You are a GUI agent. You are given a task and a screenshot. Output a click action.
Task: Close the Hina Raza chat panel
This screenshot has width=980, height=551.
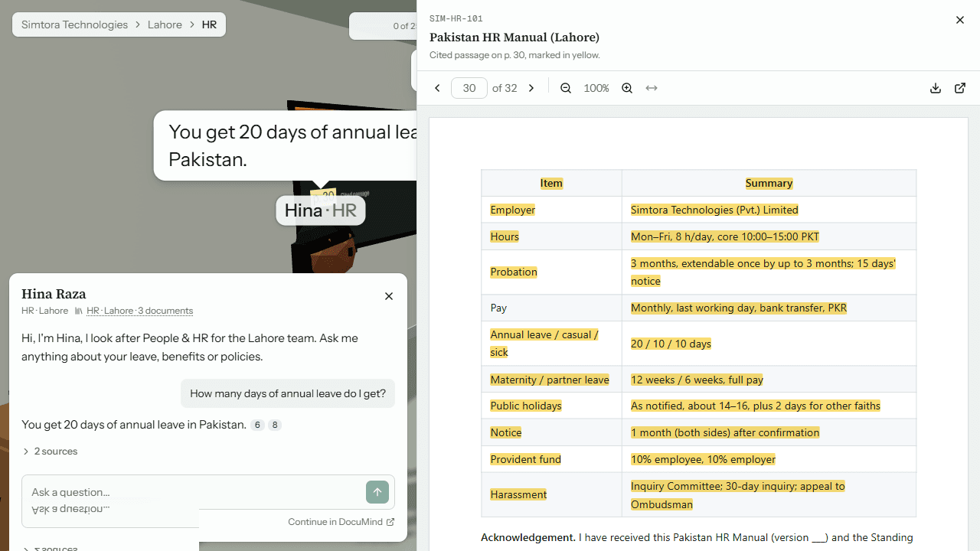[x=389, y=296]
